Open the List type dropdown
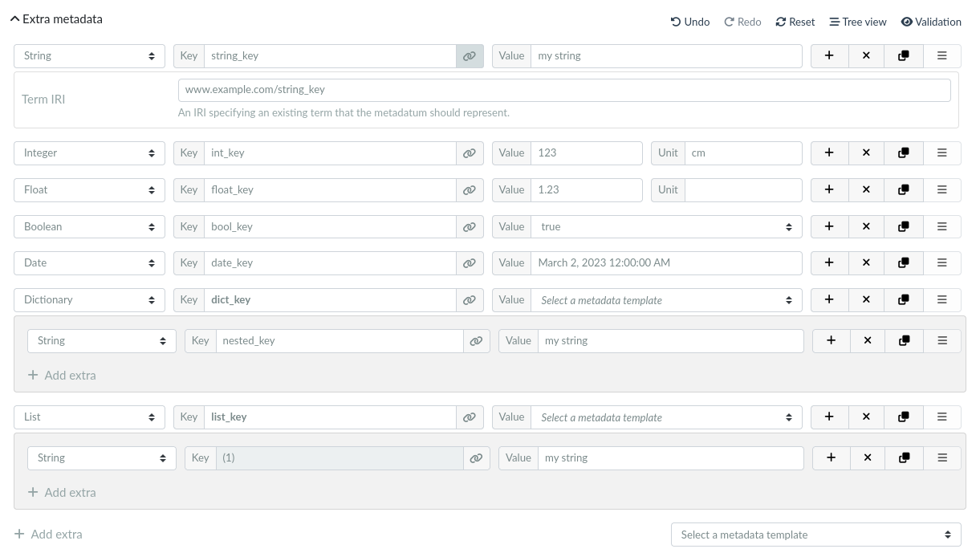980x557 pixels. pos(89,417)
